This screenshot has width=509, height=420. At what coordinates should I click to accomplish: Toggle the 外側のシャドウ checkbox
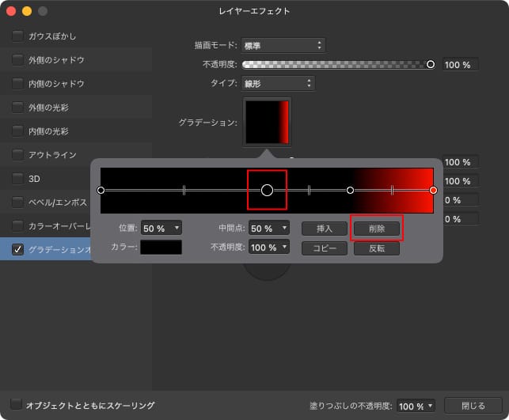pyautogui.click(x=17, y=59)
